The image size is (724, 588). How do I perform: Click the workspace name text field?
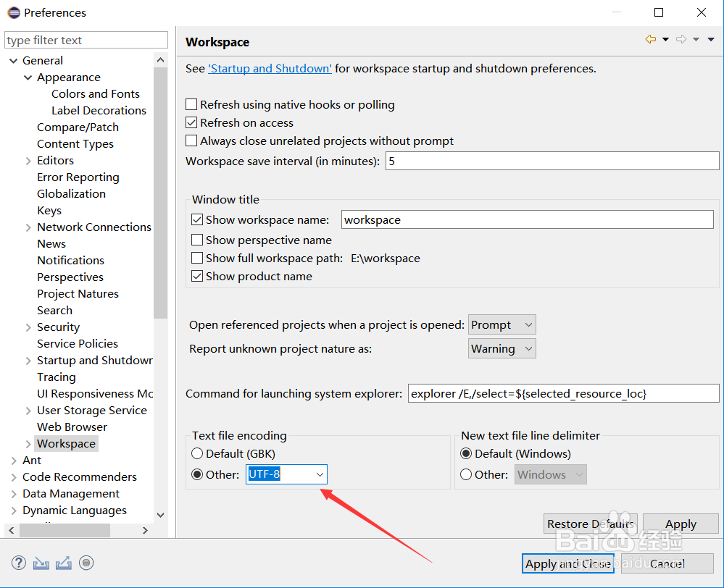coord(528,219)
